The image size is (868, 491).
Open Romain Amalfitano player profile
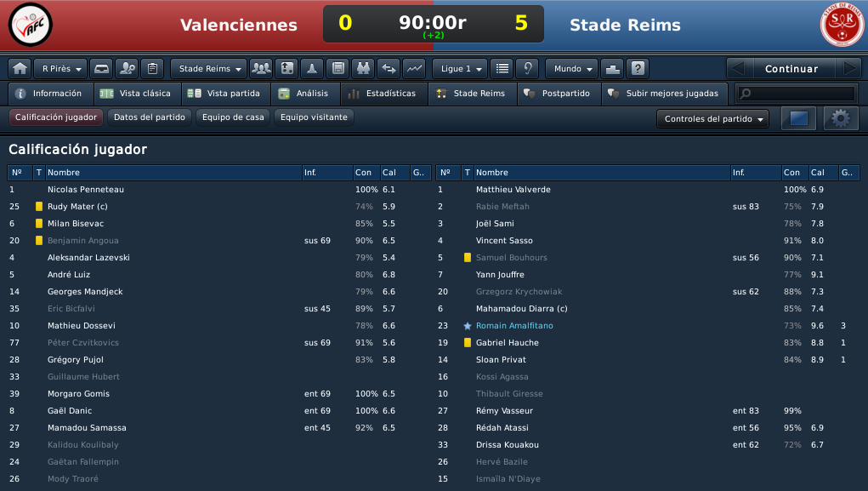click(514, 326)
